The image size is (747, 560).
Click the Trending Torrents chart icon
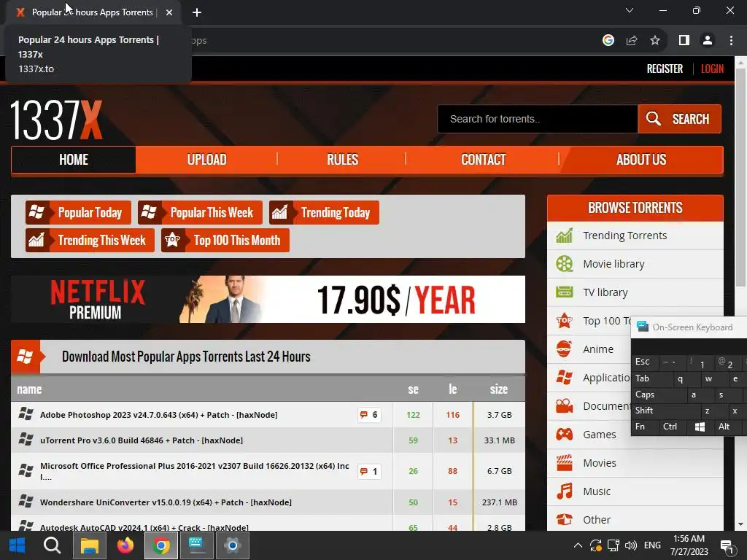[564, 236]
